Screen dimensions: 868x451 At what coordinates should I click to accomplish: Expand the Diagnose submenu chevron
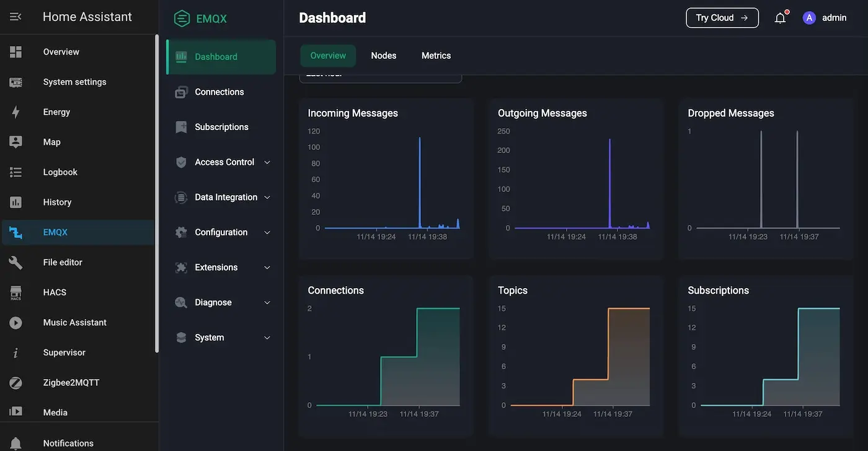pyautogui.click(x=267, y=302)
